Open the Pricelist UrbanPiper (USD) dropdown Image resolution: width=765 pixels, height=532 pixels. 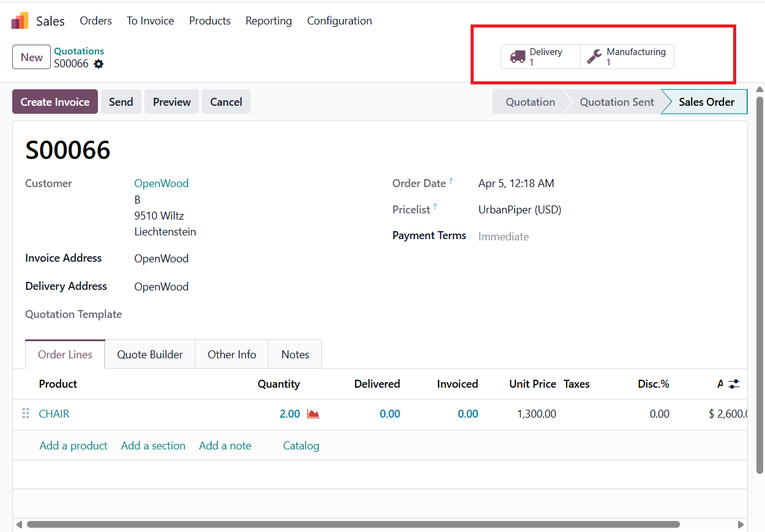point(551,210)
